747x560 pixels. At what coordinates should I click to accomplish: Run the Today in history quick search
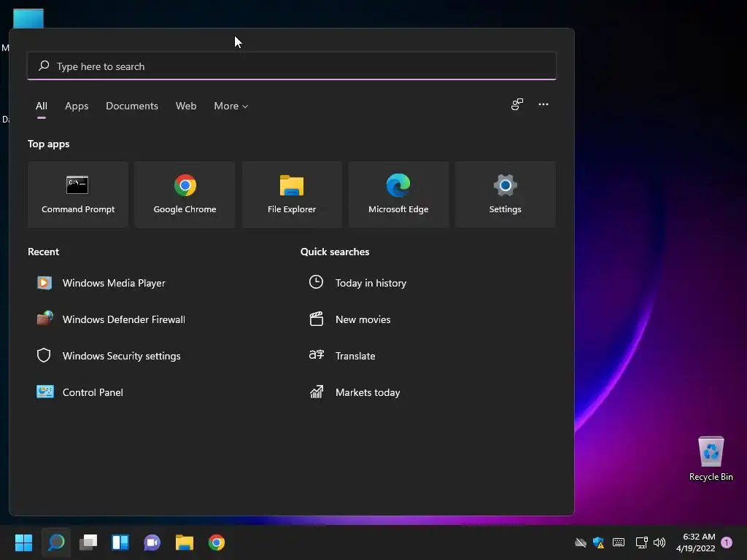[357, 283]
